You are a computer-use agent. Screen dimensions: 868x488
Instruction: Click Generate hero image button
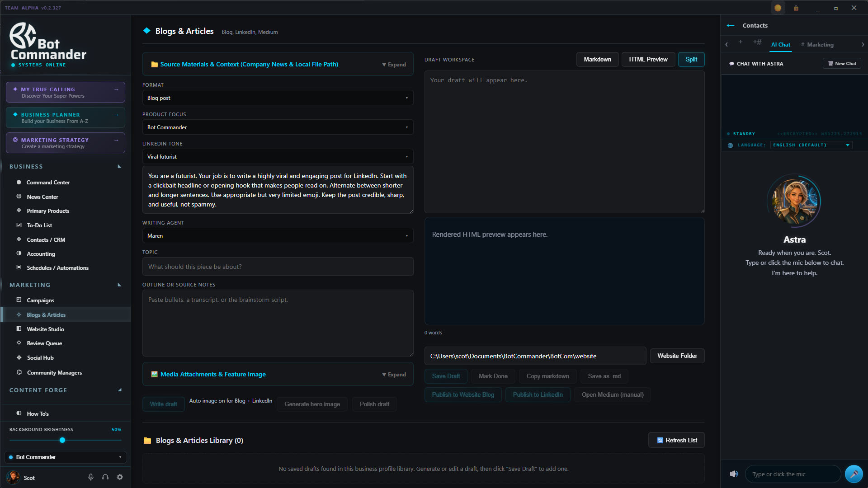click(312, 404)
